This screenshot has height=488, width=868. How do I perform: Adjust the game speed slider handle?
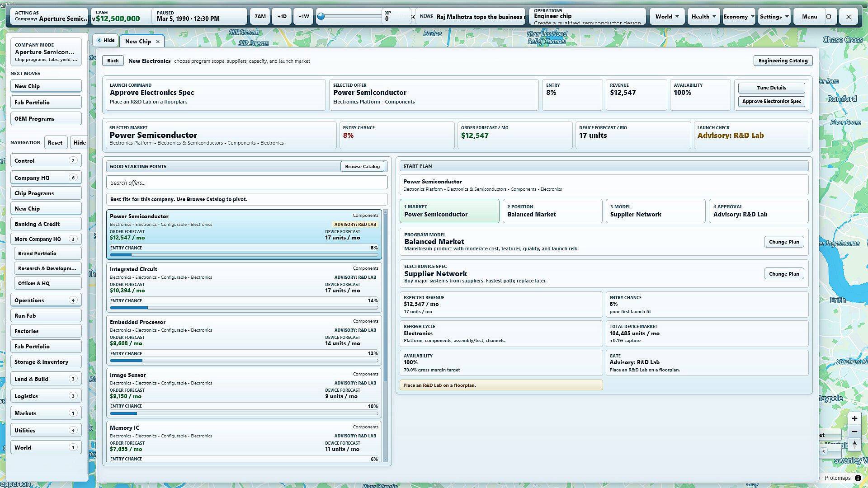(x=321, y=17)
